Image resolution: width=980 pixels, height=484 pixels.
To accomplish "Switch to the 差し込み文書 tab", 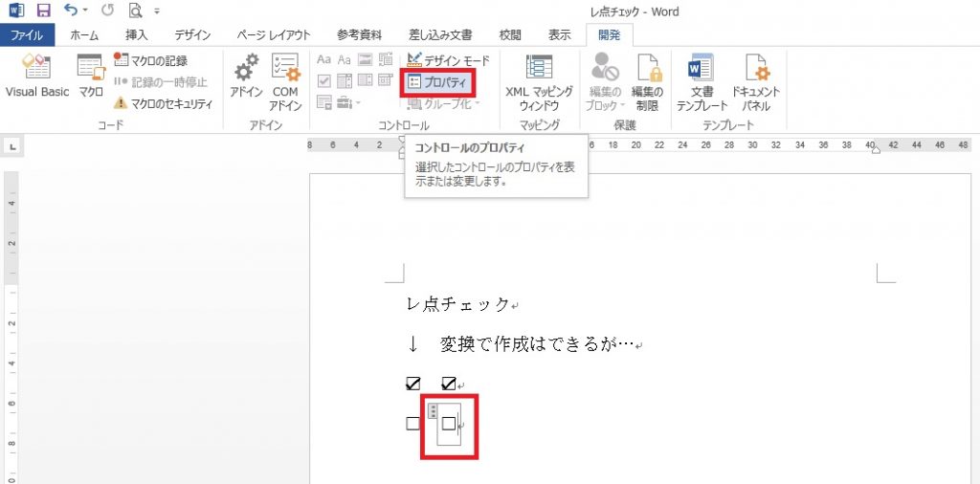I will (x=440, y=35).
